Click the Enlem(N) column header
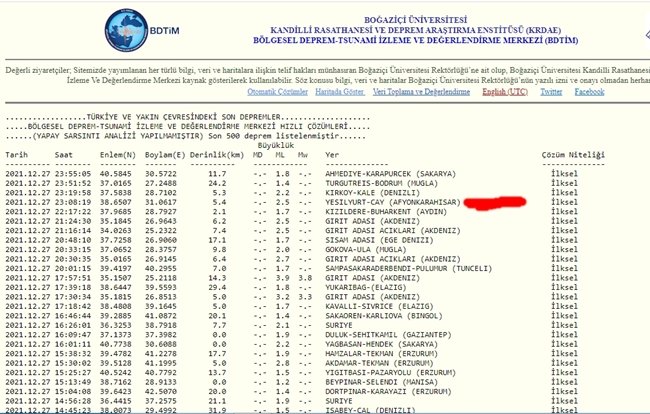This screenshot has width=650, height=414. [118, 155]
